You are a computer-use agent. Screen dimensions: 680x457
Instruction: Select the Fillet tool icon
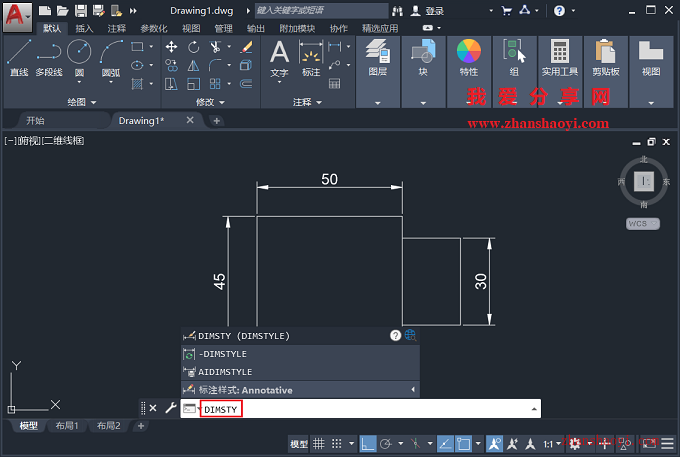tap(215, 65)
